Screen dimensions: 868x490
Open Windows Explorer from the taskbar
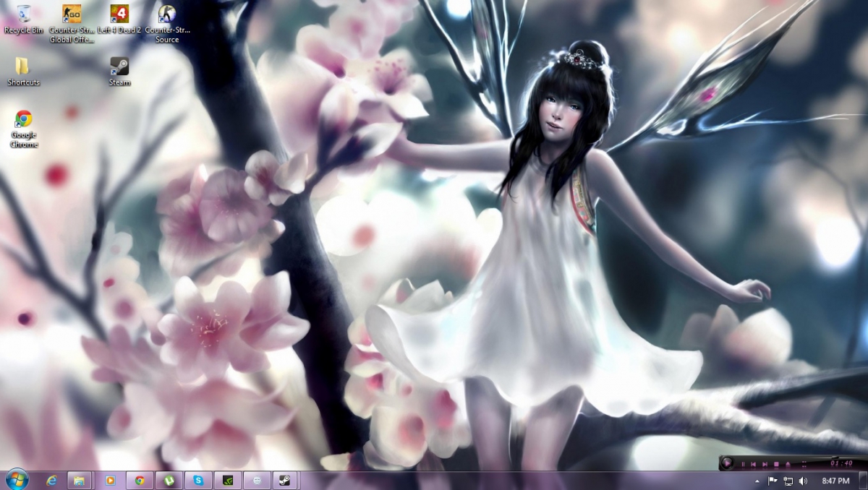click(x=80, y=480)
